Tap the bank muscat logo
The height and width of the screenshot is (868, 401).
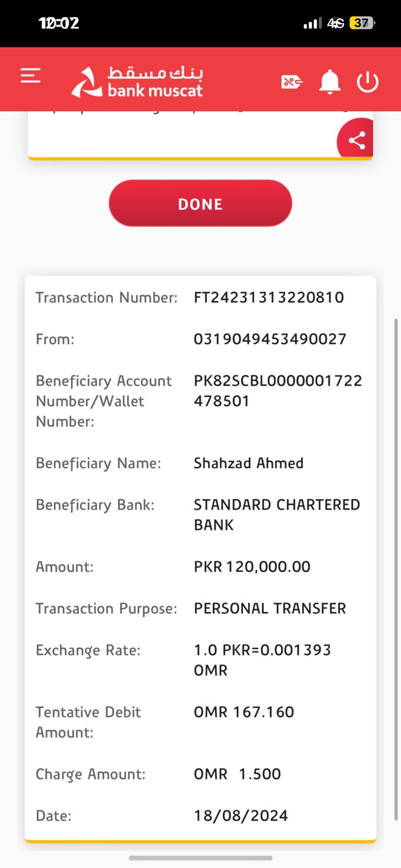[x=138, y=82]
